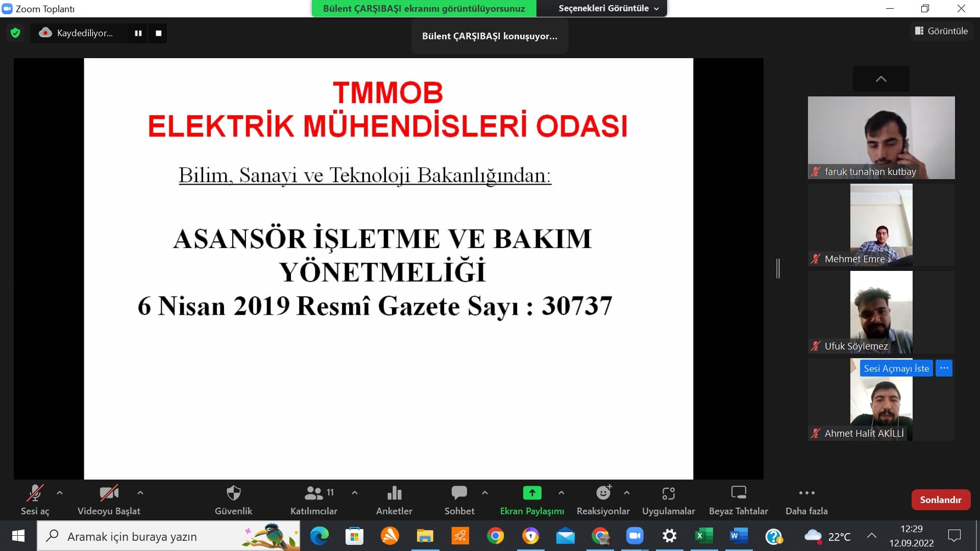Click Bülent ÇARŞIBAŞI screen sharing green banner
Screen dimensions: 980x551
[x=424, y=8]
